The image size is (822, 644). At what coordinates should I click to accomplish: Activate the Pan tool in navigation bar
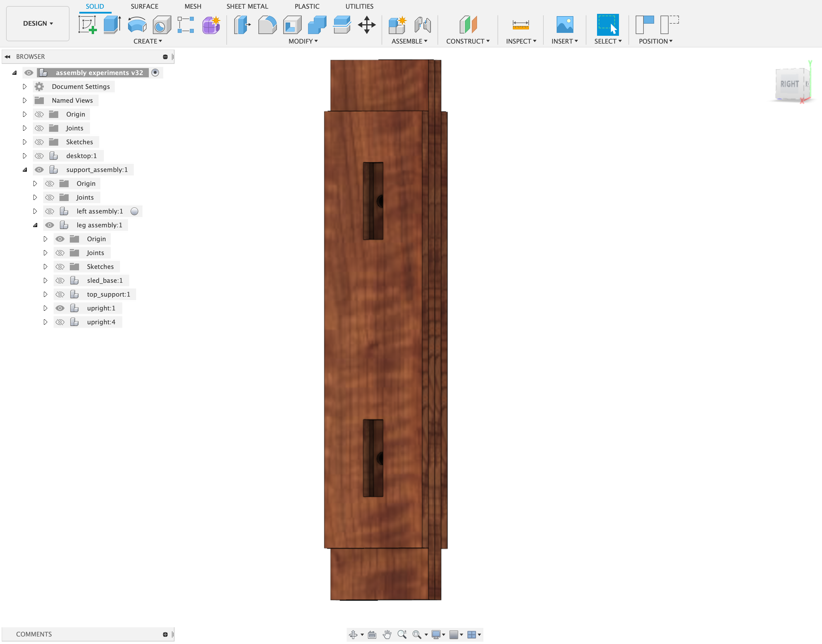387,634
